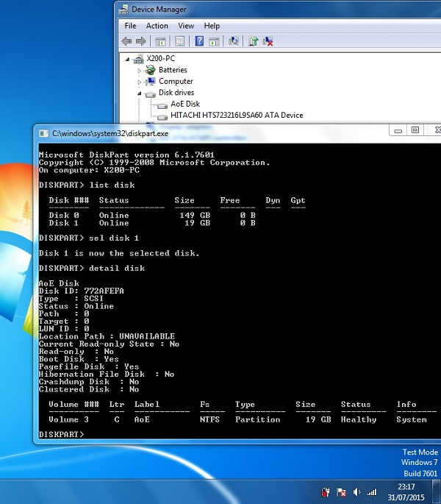Click the blue Help question-mark icon
This screenshot has width=441, height=504.
(x=199, y=40)
